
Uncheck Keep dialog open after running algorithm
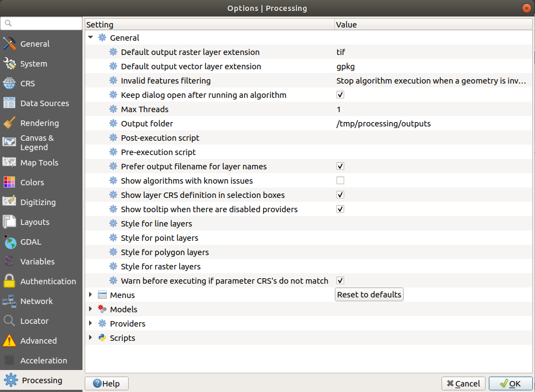click(340, 95)
